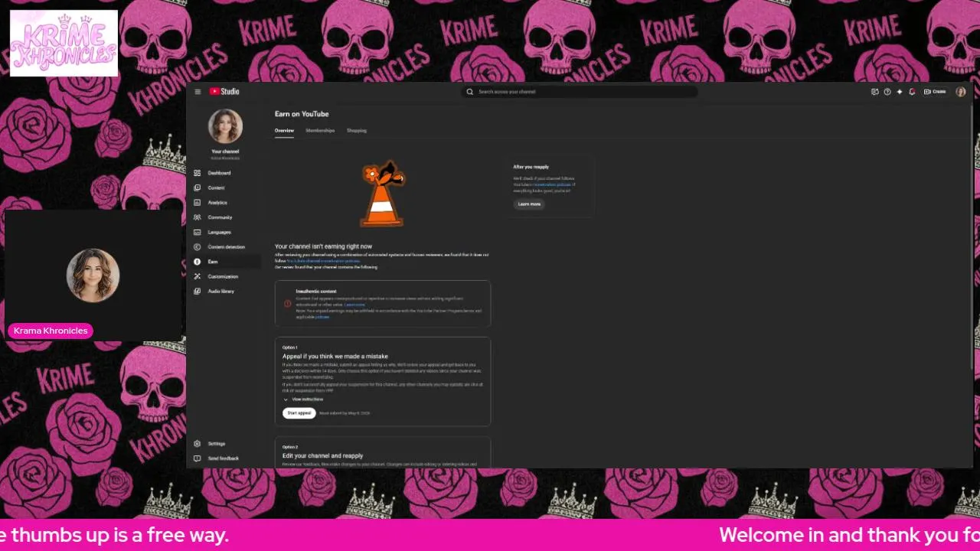Open the Content detection copyright icon
The width and height of the screenshot is (980, 551).
tap(198, 247)
